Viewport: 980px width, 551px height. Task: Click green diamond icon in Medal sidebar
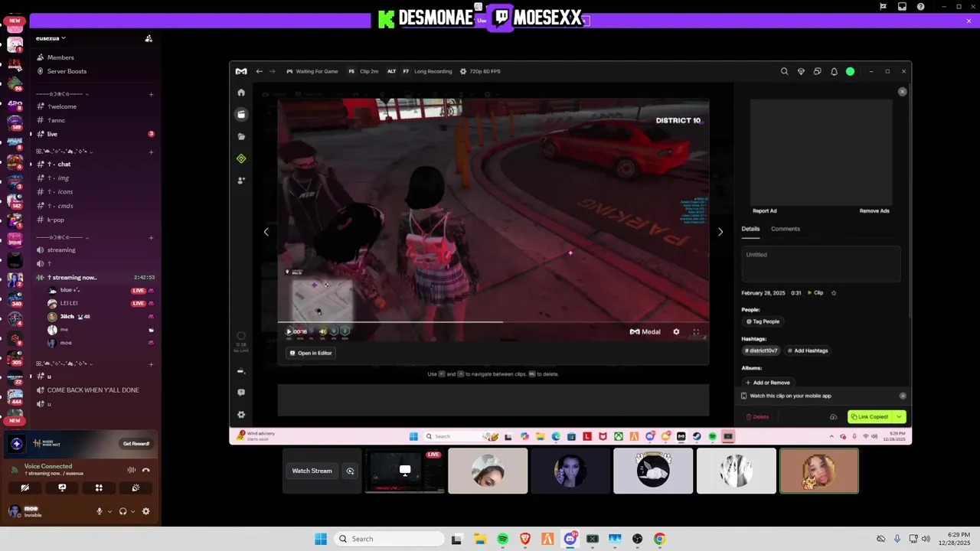coord(241,158)
